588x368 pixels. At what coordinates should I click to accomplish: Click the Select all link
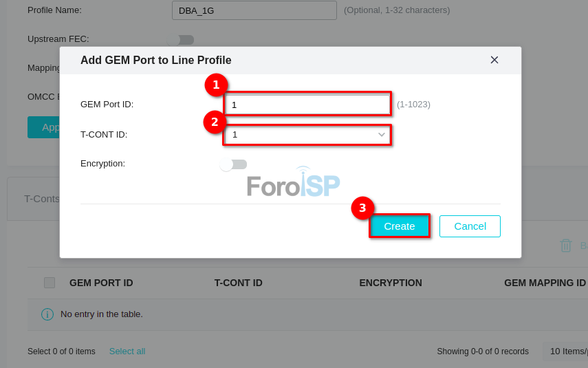click(x=127, y=351)
